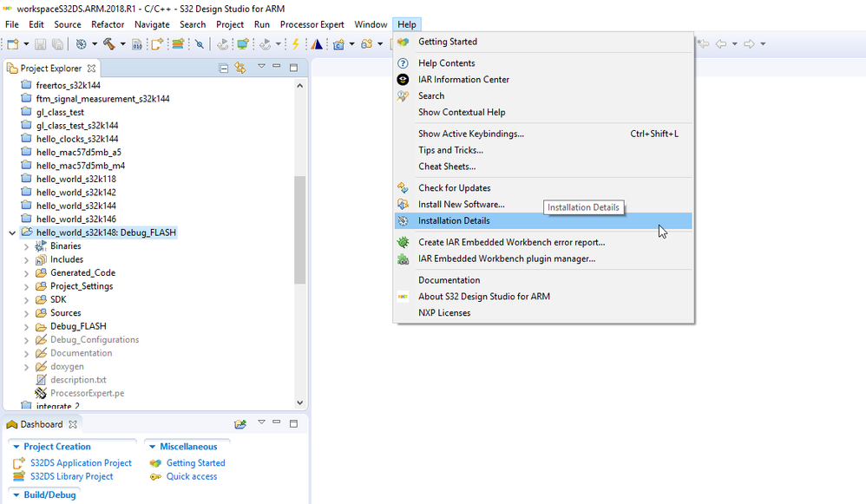Click S32DS Application Project dashboard link
Viewport: 866px width, 504px height.
tap(81, 463)
